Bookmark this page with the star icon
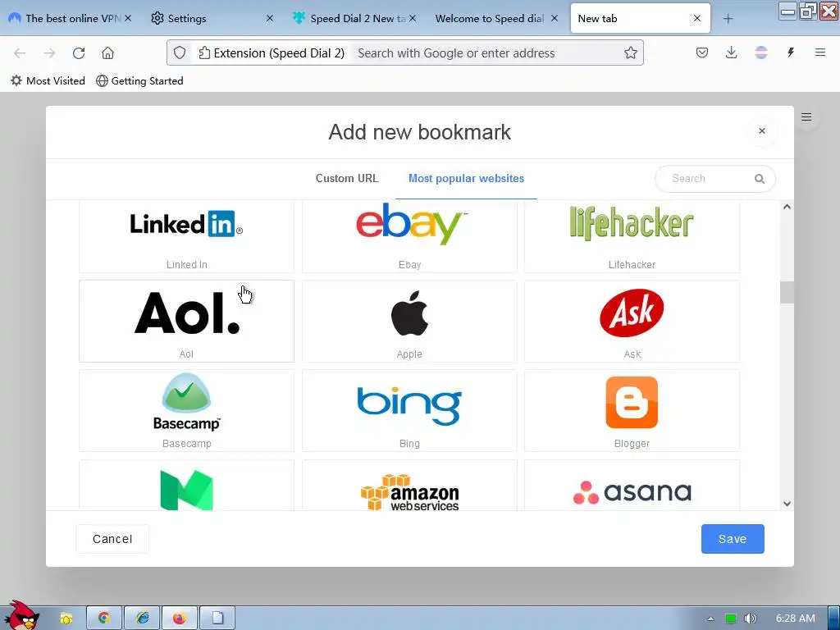Image resolution: width=840 pixels, height=630 pixels. coord(631,52)
